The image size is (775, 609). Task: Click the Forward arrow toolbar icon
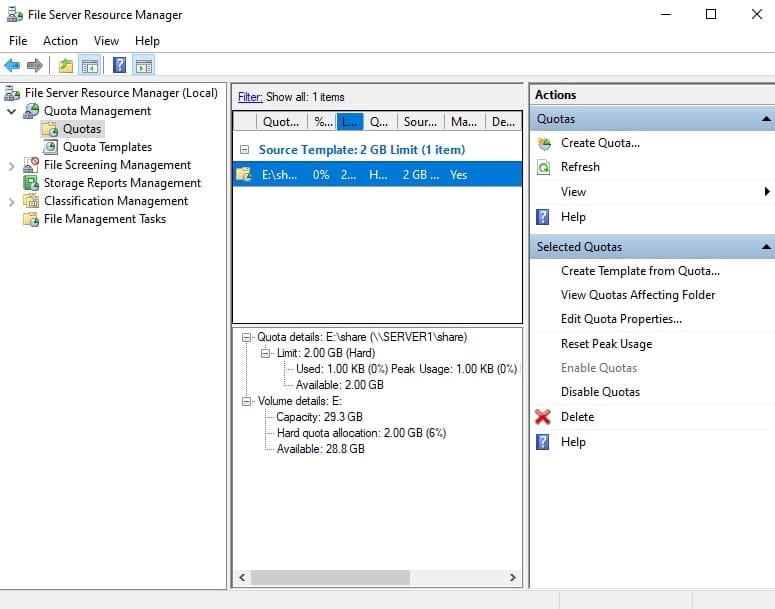[35, 65]
